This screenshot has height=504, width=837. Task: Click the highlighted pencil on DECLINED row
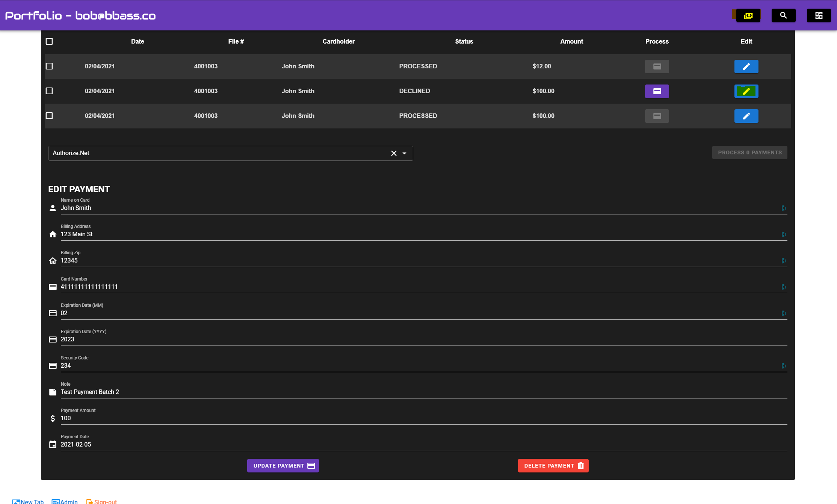click(746, 91)
